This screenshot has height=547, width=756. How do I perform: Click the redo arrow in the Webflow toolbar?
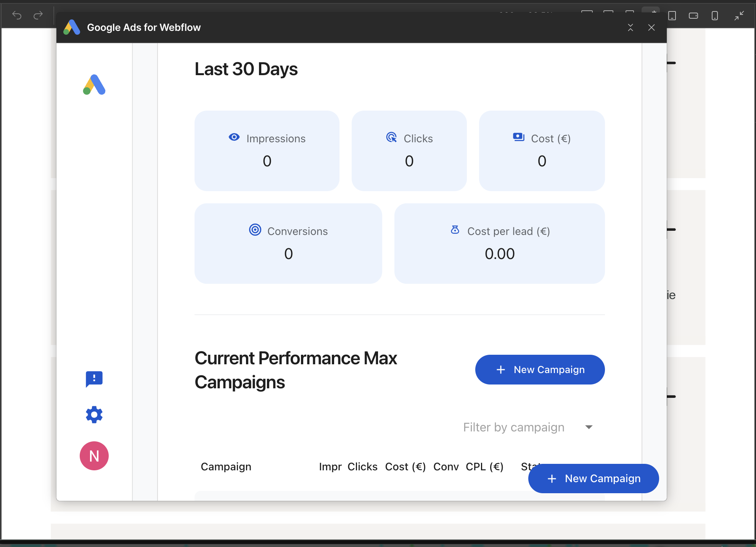pyautogui.click(x=38, y=15)
